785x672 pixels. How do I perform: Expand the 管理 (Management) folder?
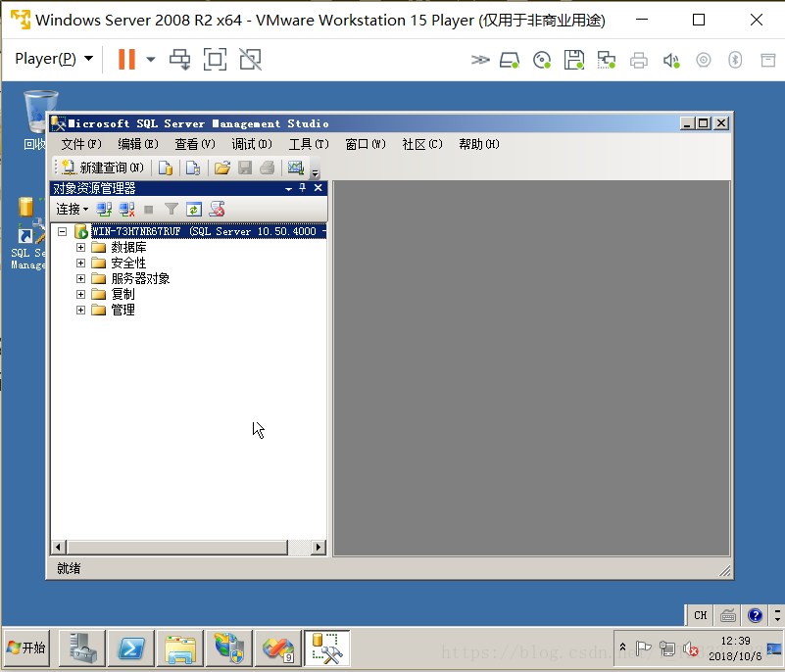click(x=80, y=310)
